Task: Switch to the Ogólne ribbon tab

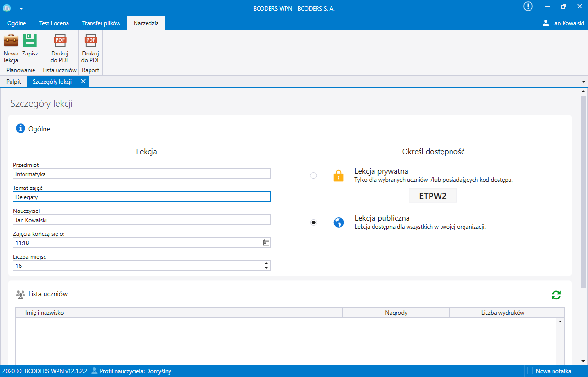Action: (16, 23)
